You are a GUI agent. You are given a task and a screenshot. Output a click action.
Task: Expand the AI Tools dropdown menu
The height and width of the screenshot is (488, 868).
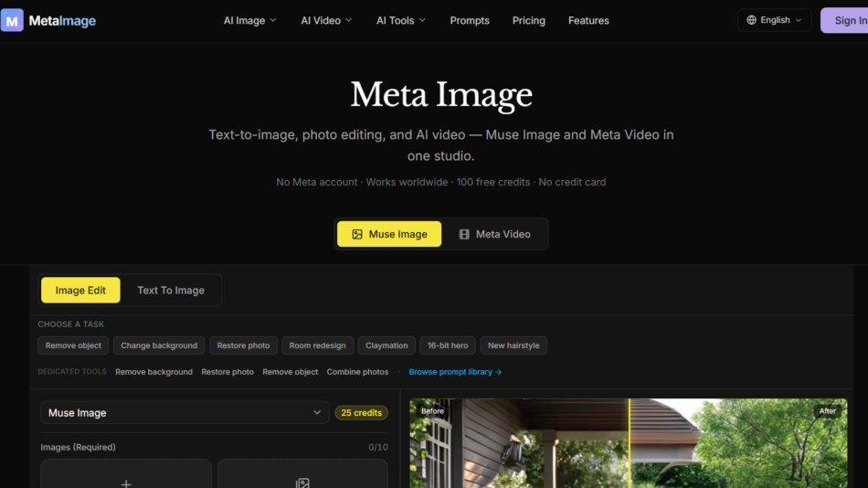401,20
